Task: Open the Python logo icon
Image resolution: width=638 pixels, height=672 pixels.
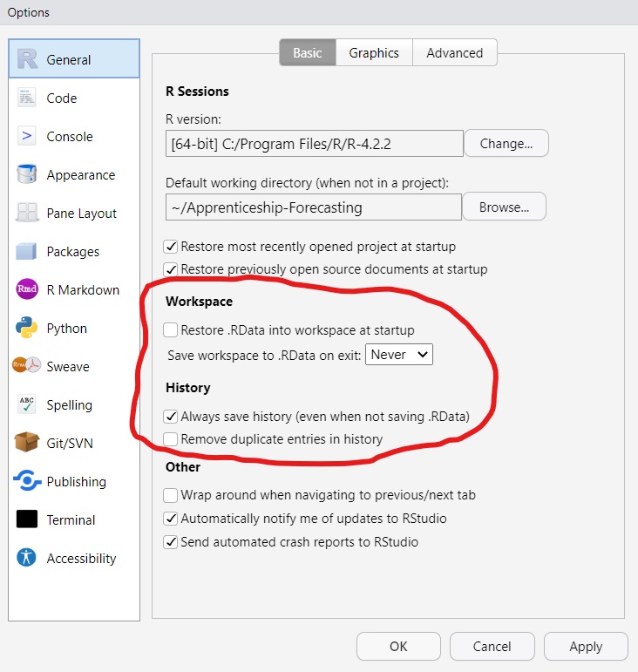Action: tap(27, 329)
